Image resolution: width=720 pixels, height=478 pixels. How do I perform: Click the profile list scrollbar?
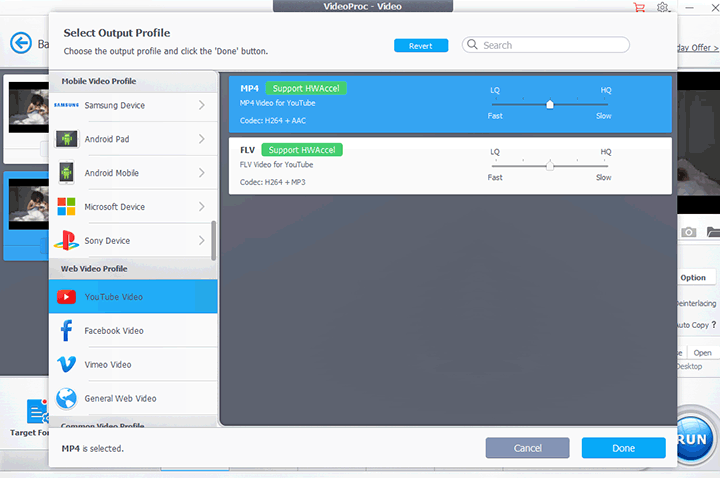coord(213,241)
